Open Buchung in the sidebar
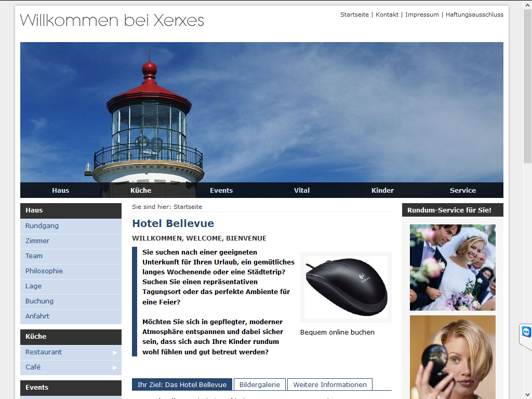The image size is (532, 399). [71, 301]
